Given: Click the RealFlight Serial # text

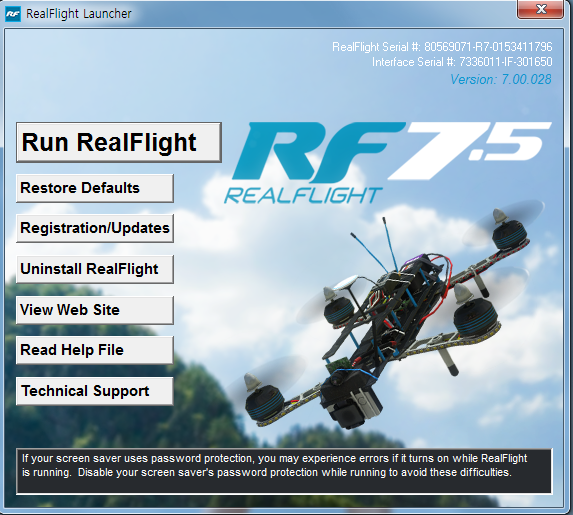Looking at the screenshot, I should point(442,47).
